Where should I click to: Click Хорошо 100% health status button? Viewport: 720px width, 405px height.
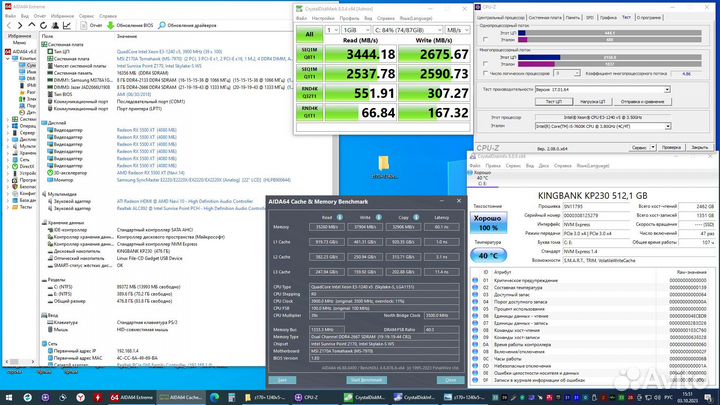[x=488, y=222]
